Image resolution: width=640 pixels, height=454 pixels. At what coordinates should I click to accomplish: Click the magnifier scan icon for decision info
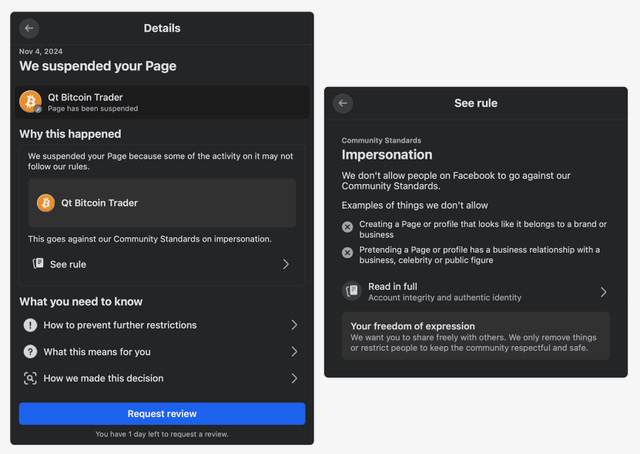[x=30, y=378]
